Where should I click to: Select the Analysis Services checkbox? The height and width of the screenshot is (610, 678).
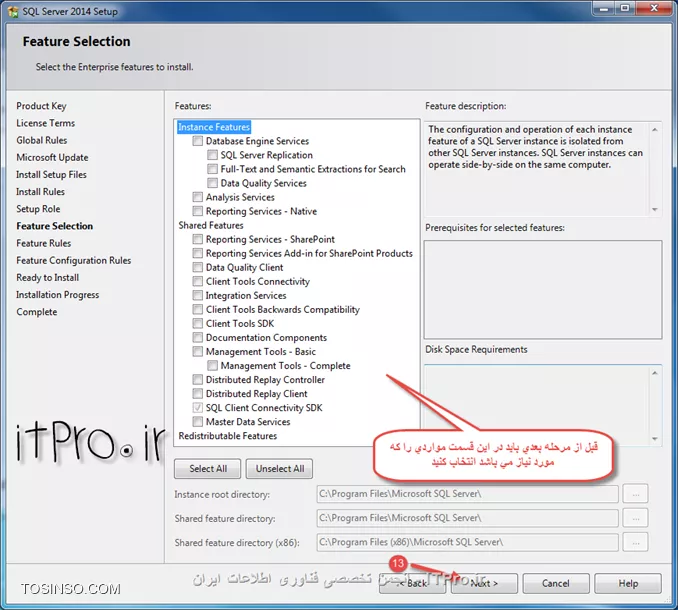(x=198, y=197)
